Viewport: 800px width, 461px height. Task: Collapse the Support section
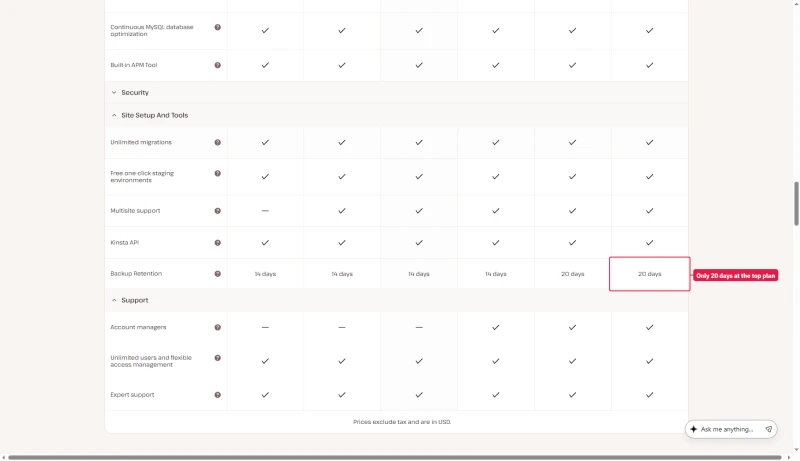396,300
